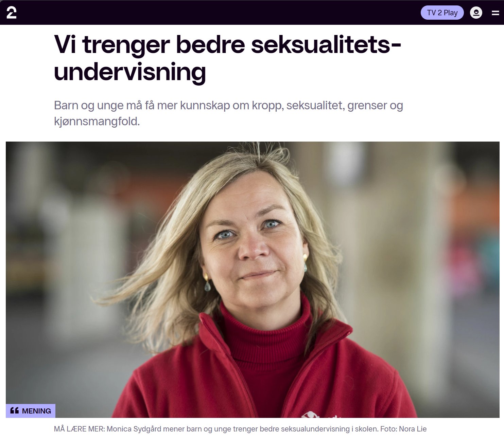Click the headline about seksualitetsundervisning
This screenshot has height=442, width=504.
click(x=227, y=58)
